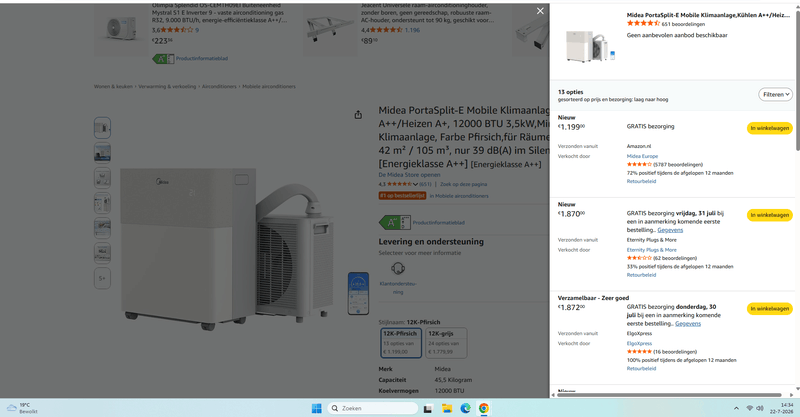
Task: Click the product thumbnail in the side panel
Action: pos(590,45)
